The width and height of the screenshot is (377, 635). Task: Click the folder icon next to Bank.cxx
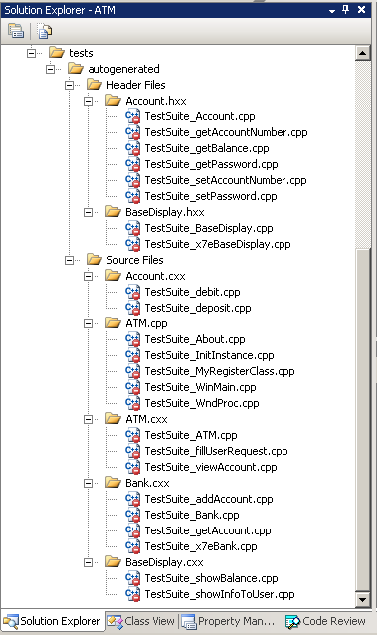[113, 483]
